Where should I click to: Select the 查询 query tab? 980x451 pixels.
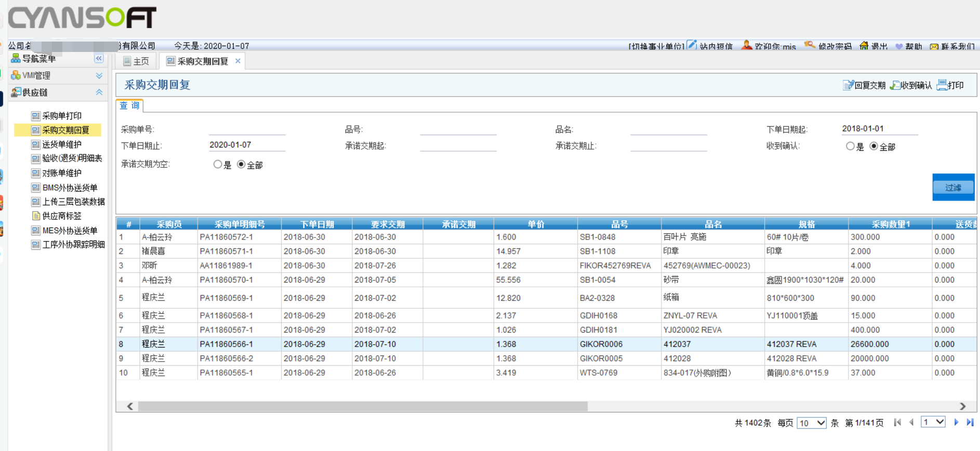coord(129,105)
